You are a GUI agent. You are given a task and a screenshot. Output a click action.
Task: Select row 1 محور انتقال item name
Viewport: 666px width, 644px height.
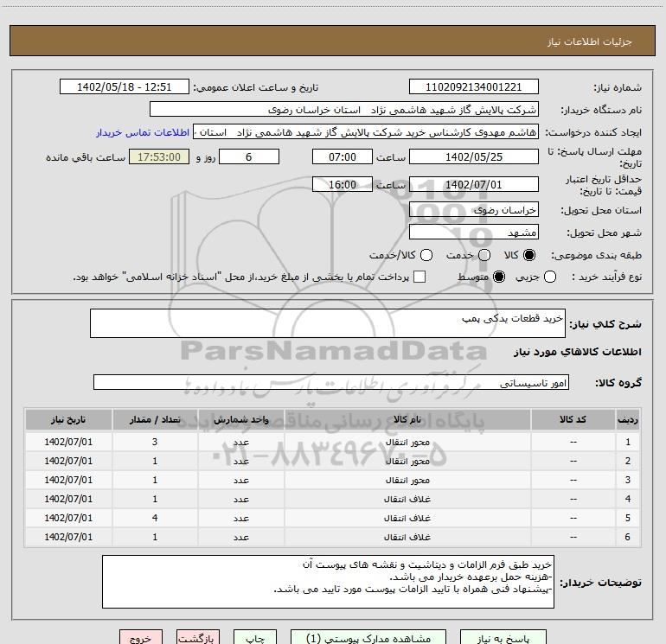tap(407, 443)
